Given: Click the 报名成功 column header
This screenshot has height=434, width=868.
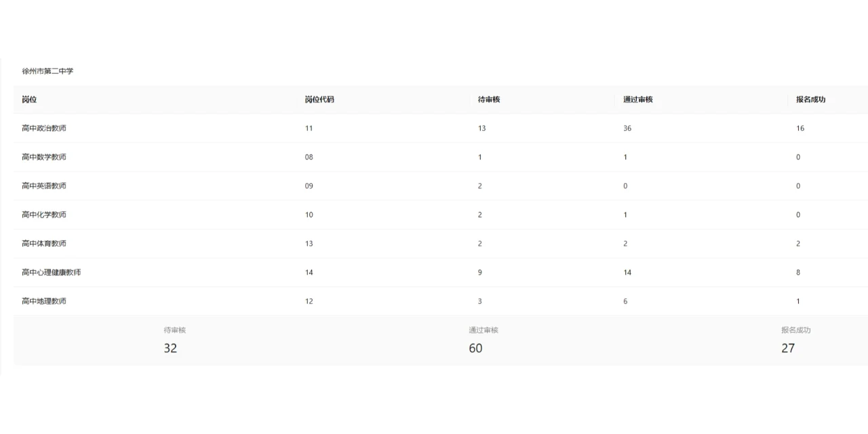Looking at the screenshot, I should [x=811, y=100].
